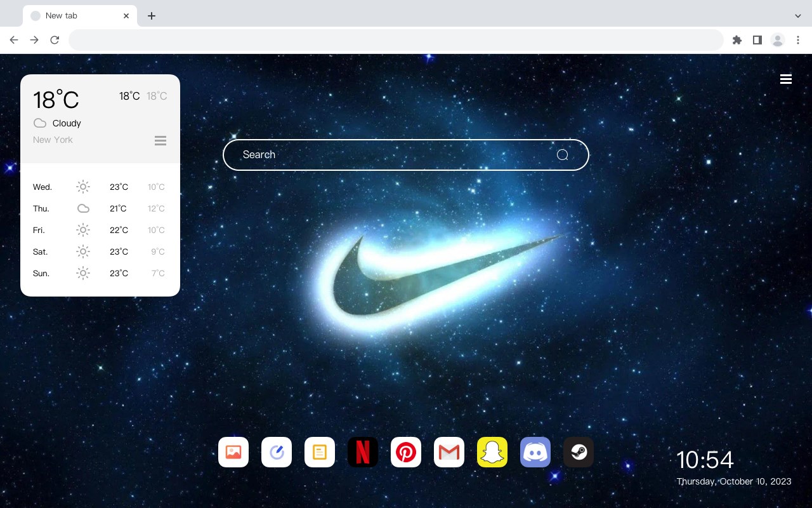Viewport: 812px width, 508px height.
Task: Open the Netflix shortcut
Action: [x=363, y=452]
